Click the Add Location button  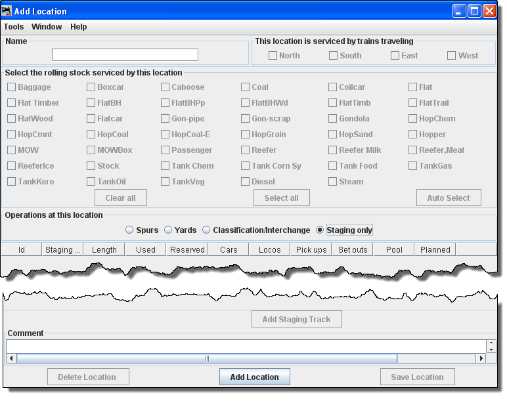coord(254,377)
